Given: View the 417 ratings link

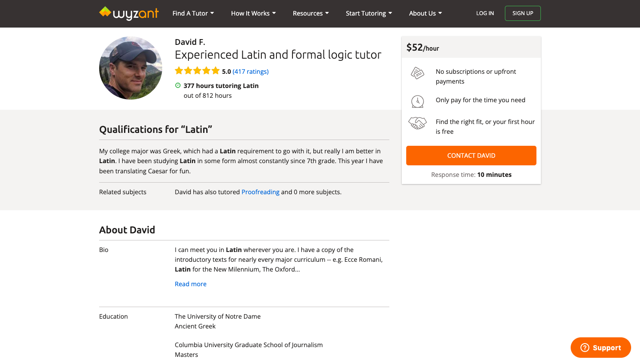Looking at the screenshot, I should click(x=251, y=72).
